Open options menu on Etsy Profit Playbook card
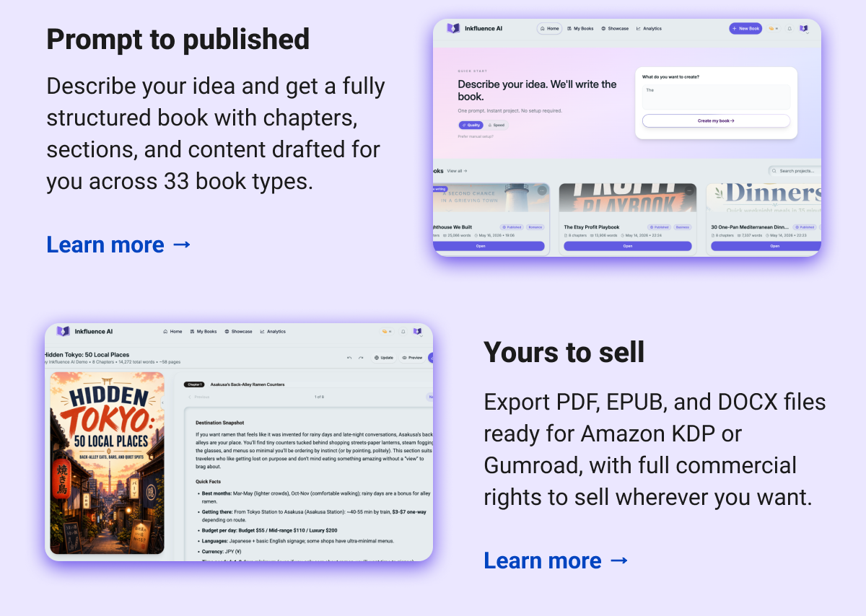 (689, 191)
